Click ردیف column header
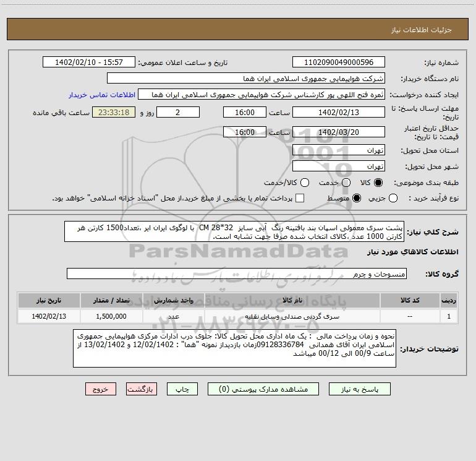This screenshot has height=461, width=476. (x=449, y=300)
